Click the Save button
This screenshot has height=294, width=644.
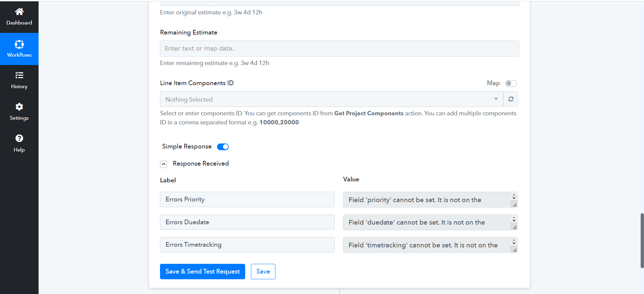pos(263,272)
